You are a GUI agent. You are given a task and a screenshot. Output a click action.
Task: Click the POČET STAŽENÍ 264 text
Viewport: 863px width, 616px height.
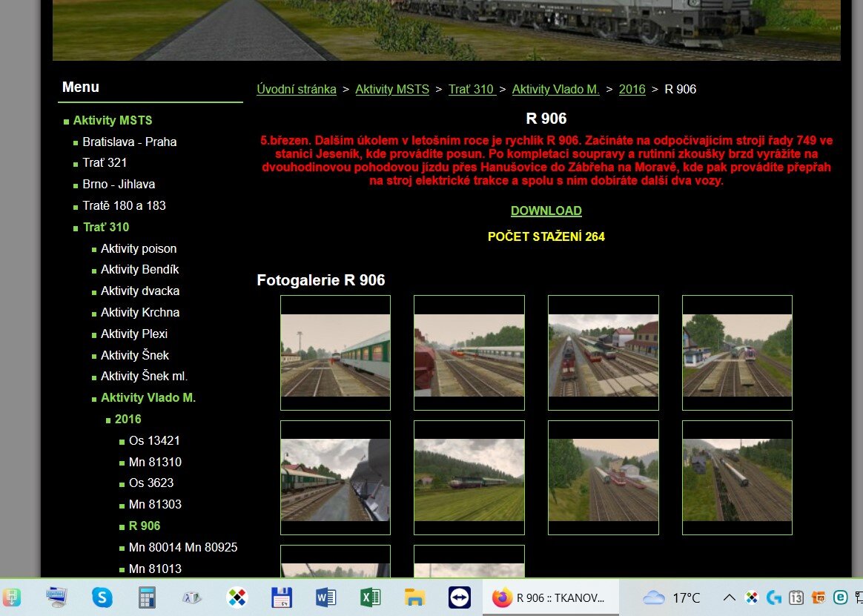[x=546, y=236]
